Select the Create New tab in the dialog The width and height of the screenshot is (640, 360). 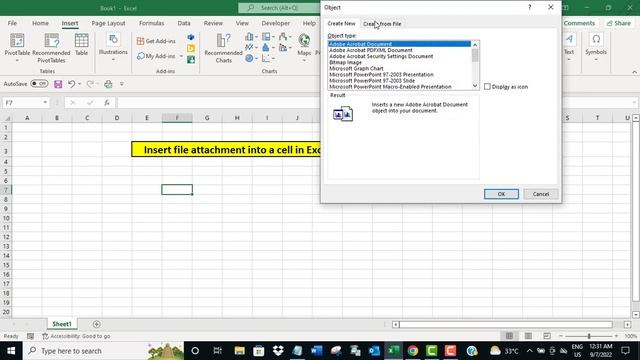click(341, 24)
